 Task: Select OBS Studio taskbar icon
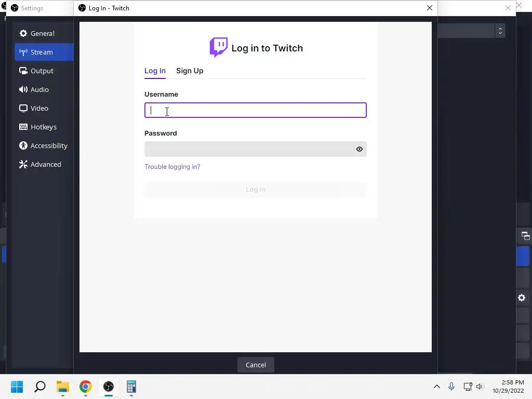(109, 387)
